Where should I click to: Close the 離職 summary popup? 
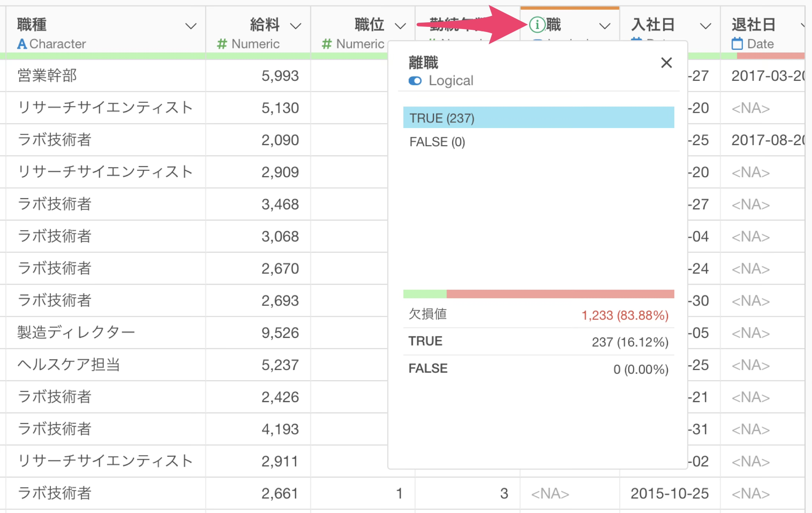[666, 63]
